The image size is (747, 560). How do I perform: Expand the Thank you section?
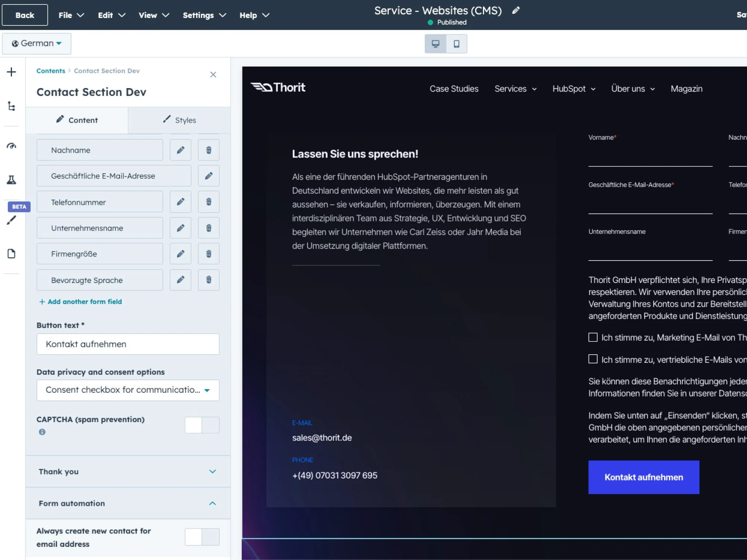[128, 472]
